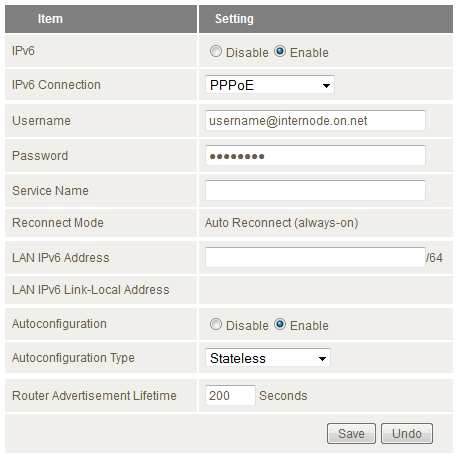This screenshot has width=458, height=460.
Task: Click the Service Name input field
Action: tap(315, 190)
